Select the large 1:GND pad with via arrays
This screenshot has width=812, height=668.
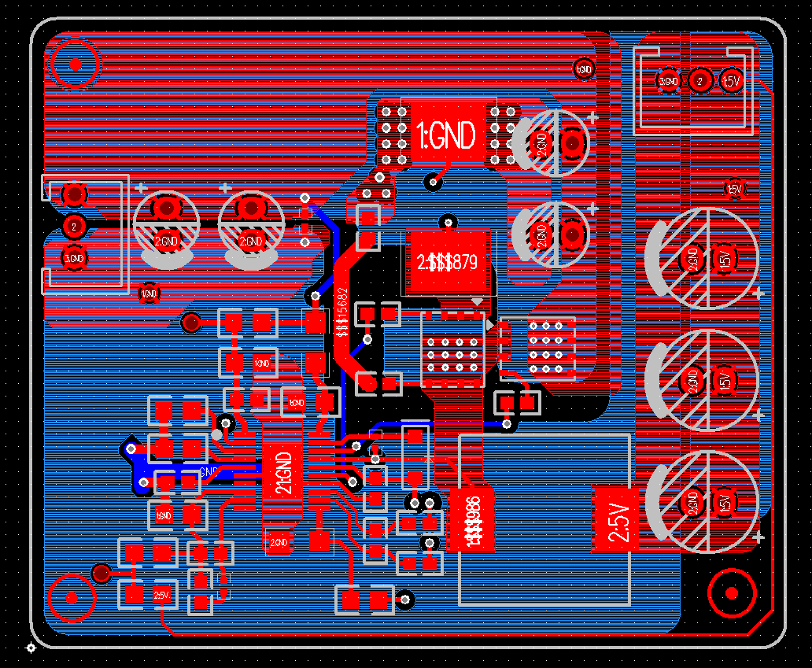448,135
